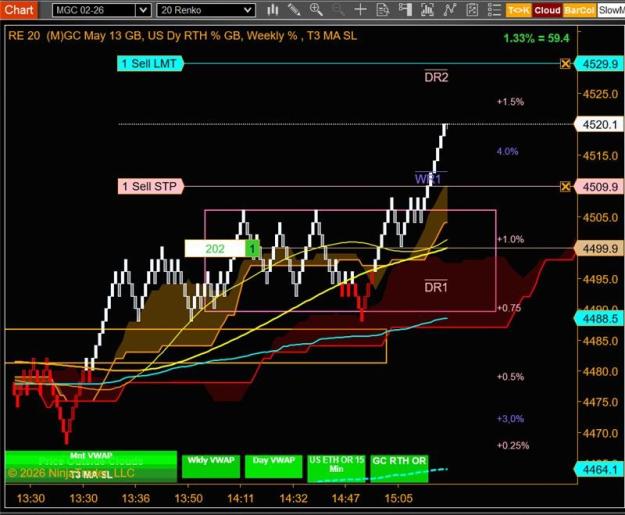Image resolution: width=625 pixels, height=515 pixels.
Task: Open the strategies icon in toolbar
Action: pyautogui.click(x=472, y=10)
